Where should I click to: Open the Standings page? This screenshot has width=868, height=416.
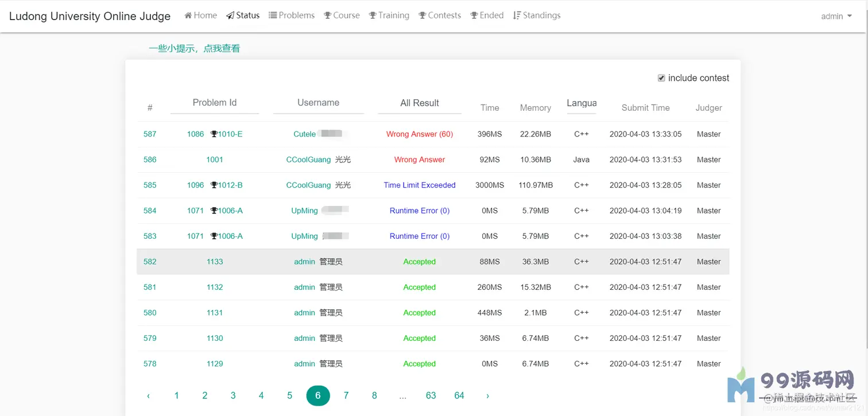(x=537, y=15)
